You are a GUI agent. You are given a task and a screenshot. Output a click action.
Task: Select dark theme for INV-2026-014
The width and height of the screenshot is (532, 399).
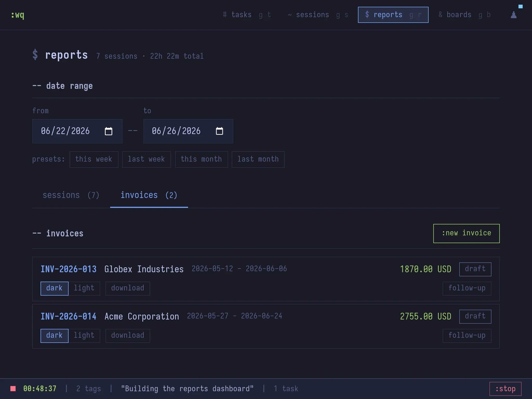pos(54,336)
